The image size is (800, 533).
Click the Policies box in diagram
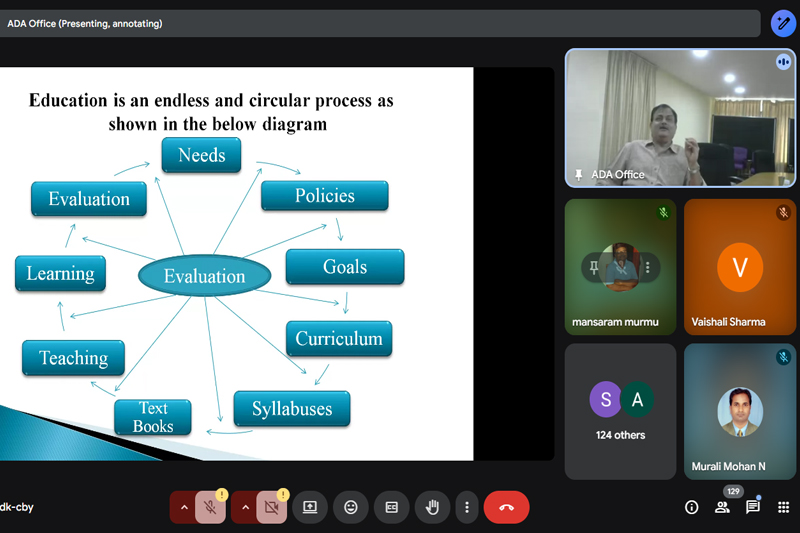point(324,196)
